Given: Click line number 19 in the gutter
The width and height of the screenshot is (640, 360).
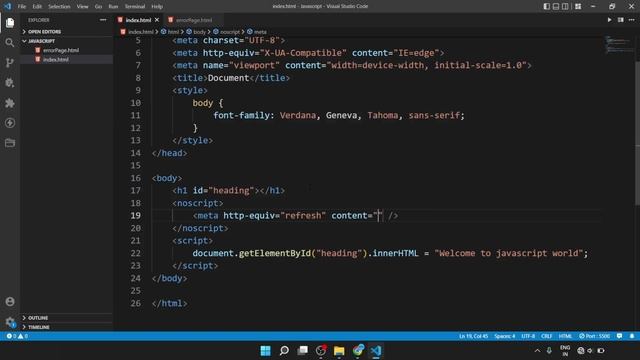Looking at the screenshot, I should pos(136,216).
